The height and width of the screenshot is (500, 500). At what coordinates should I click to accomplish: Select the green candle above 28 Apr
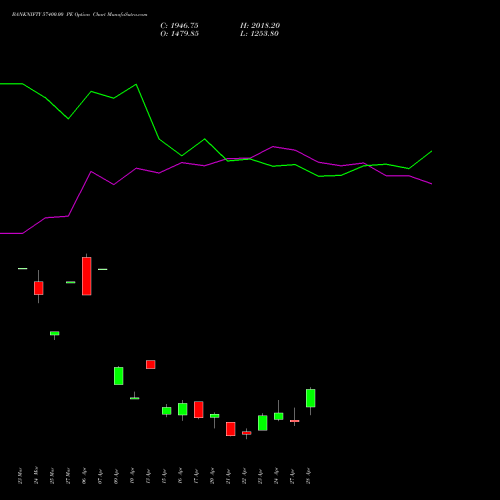pyautogui.click(x=311, y=398)
